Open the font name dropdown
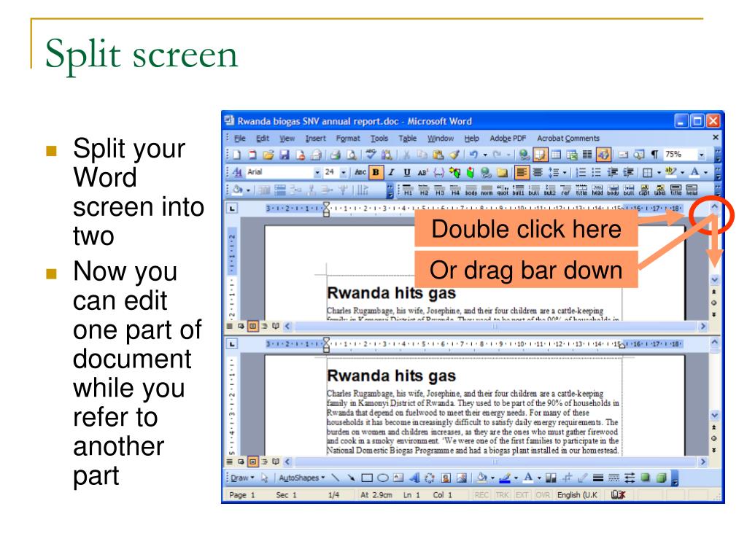747x560 pixels. pyautogui.click(x=317, y=172)
